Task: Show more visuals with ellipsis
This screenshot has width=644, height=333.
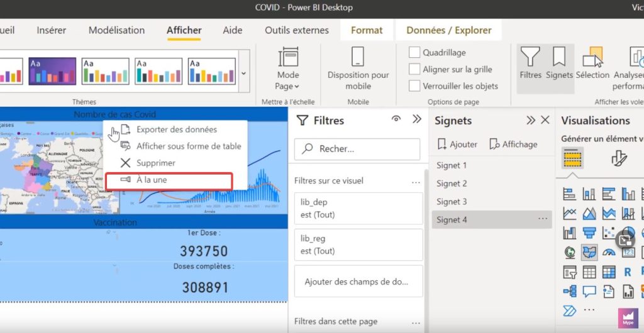Action: point(589,310)
